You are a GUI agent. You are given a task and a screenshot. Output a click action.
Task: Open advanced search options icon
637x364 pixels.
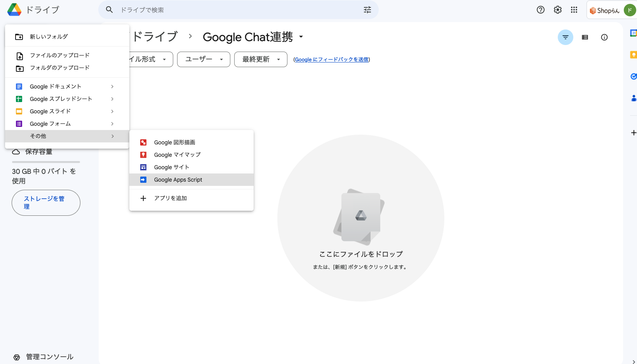pyautogui.click(x=367, y=10)
